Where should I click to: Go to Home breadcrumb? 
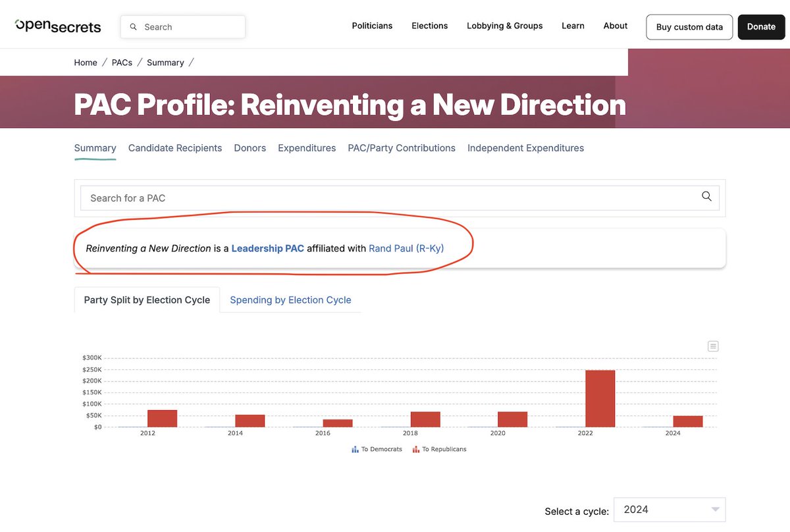(86, 63)
